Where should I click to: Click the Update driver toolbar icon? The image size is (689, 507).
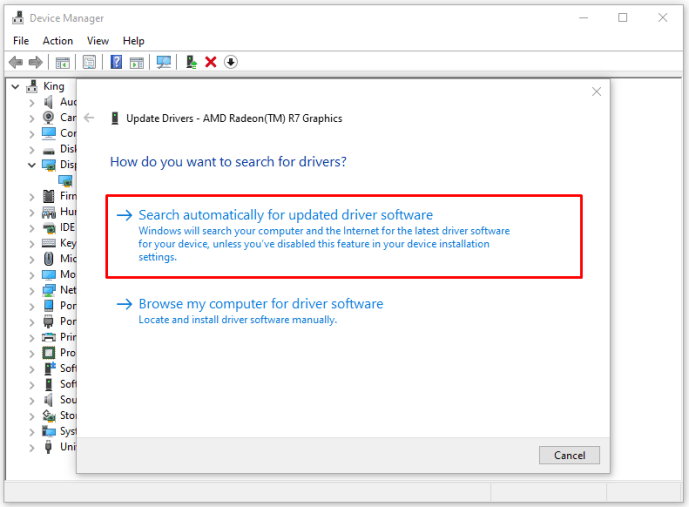191,62
